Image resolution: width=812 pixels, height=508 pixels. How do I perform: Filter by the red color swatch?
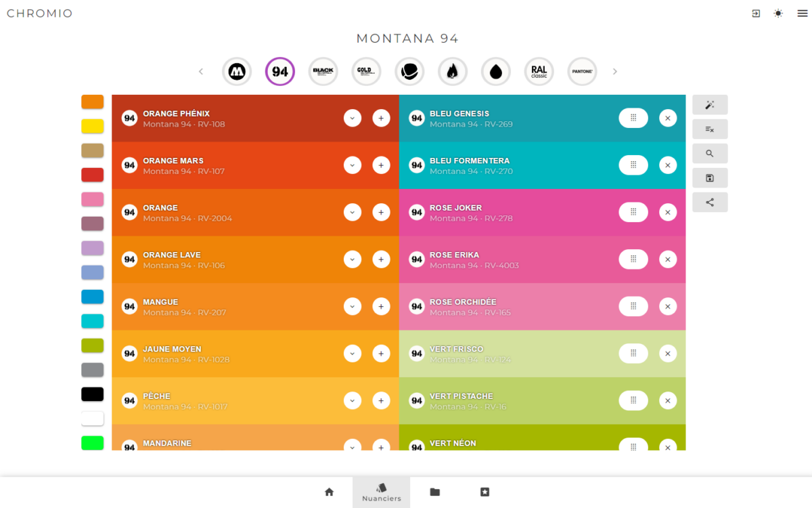click(x=93, y=175)
